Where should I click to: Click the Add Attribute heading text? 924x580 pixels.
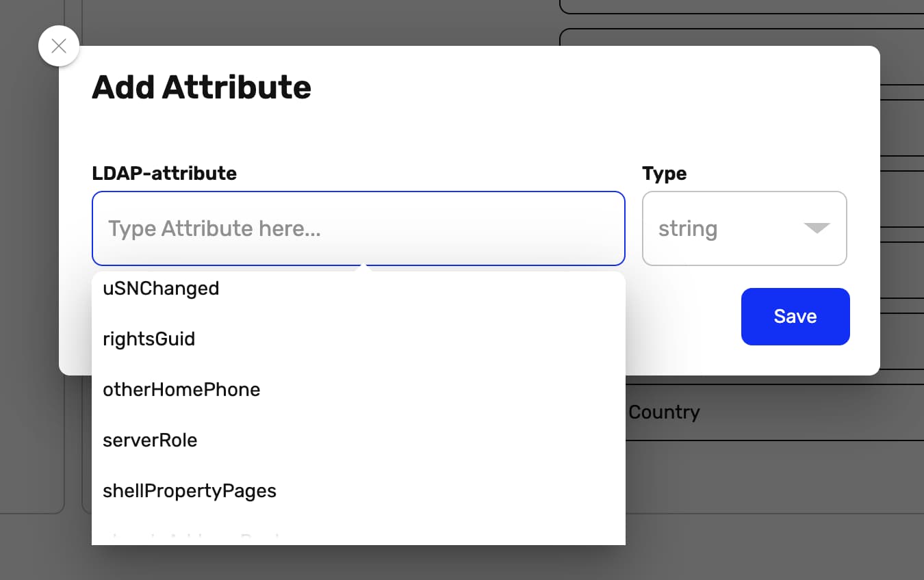[x=201, y=88]
